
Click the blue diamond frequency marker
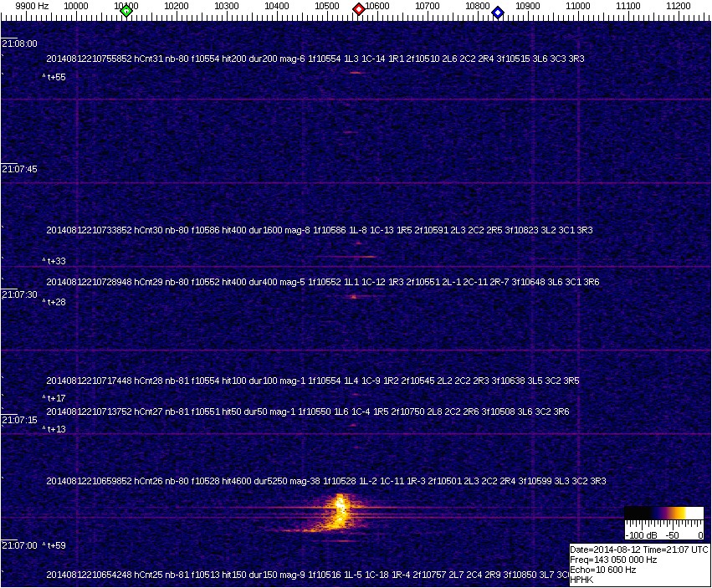tap(498, 13)
